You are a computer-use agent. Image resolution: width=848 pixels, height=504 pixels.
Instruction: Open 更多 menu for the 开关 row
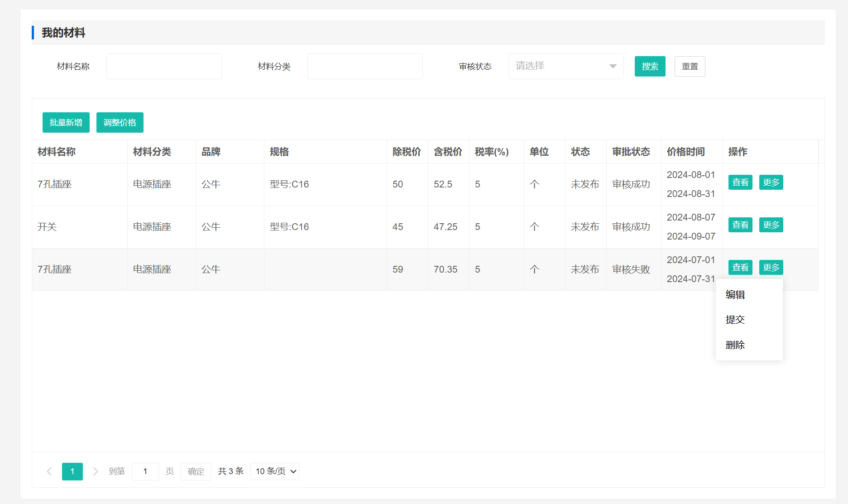pyautogui.click(x=771, y=225)
